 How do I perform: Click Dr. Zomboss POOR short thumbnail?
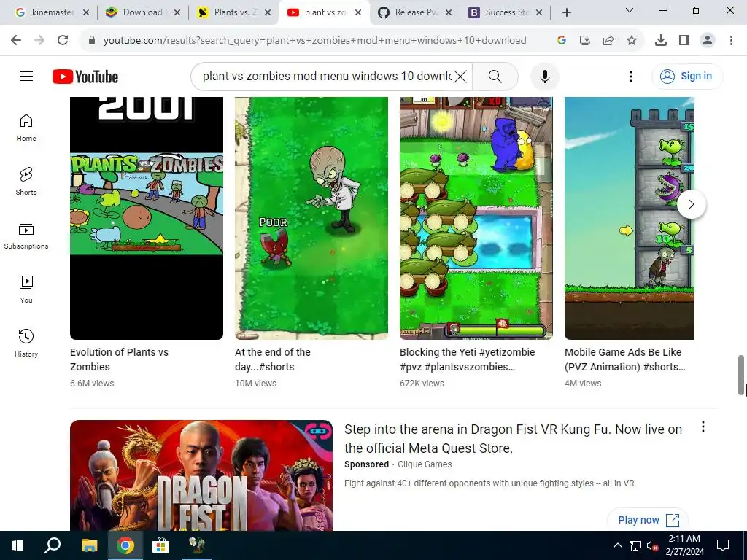pyautogui.click(x=311, y=218)
